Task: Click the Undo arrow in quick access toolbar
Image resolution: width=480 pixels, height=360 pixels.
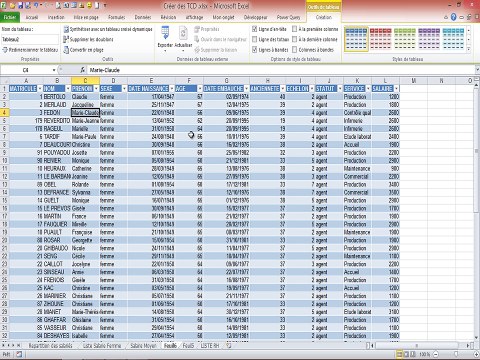Action: [x=36, y=5]
